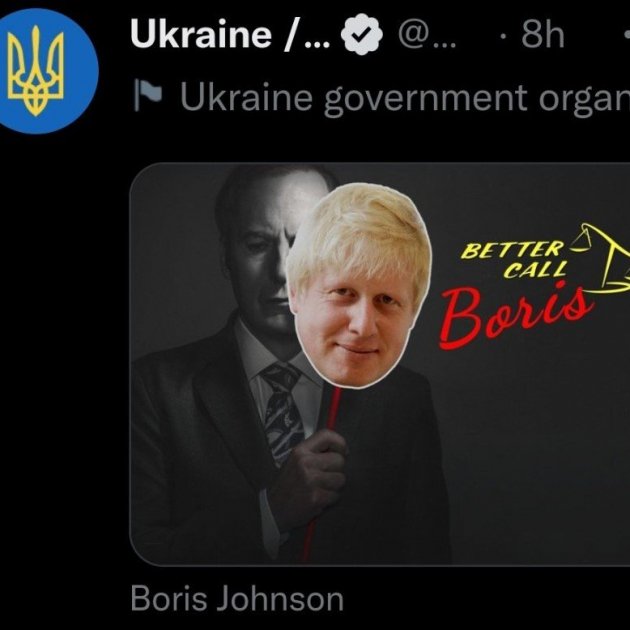Click the dot separator before 8h
Image resolution: width=630 pixels, height=630 pixels.
pyautogui.click(x=503, y=36)
